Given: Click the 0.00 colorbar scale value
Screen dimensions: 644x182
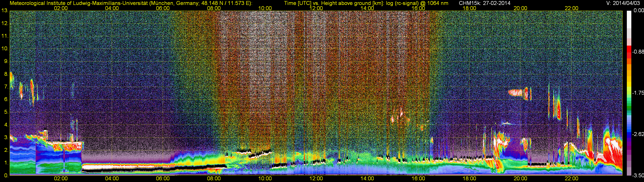Looking at the screenshot, I should [x=639, y=10].
